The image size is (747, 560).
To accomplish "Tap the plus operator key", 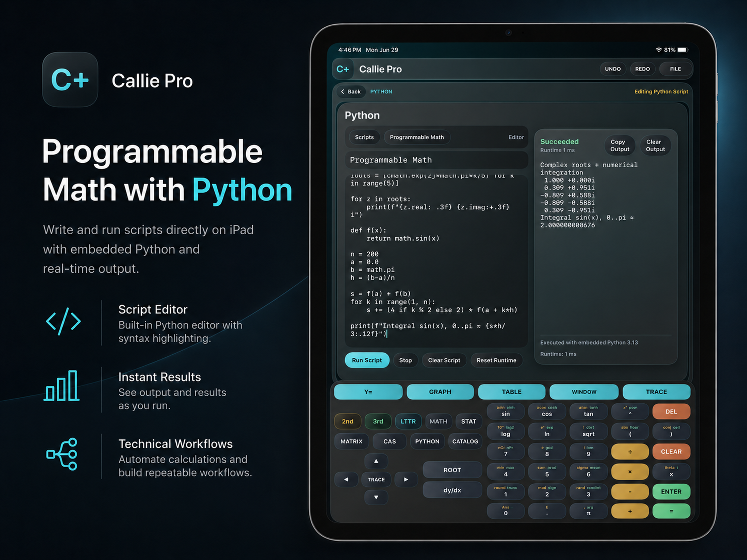I will [x=630, y=511].
